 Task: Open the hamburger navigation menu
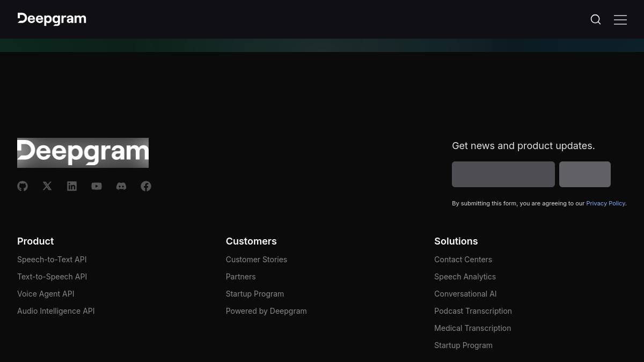620,19
